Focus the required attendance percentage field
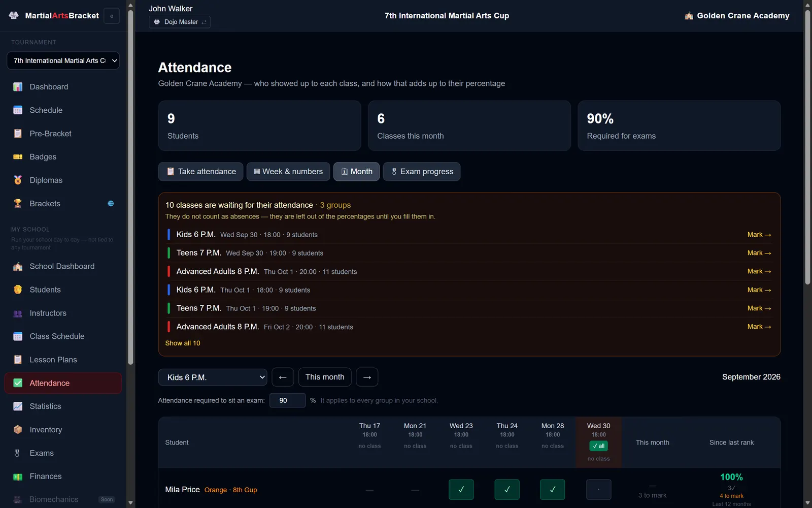This screenshot has height=508, width=812. pyautogui.click(x=287, y=400)
